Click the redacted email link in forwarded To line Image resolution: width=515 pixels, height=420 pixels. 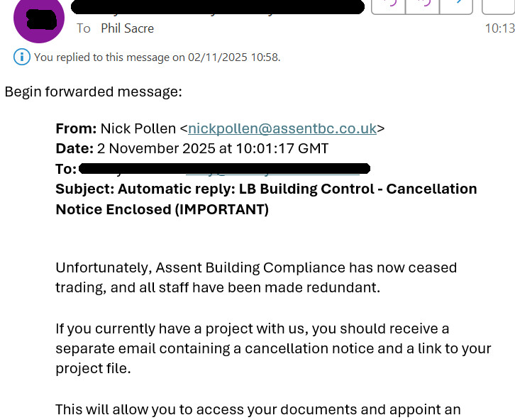[273, 169]
